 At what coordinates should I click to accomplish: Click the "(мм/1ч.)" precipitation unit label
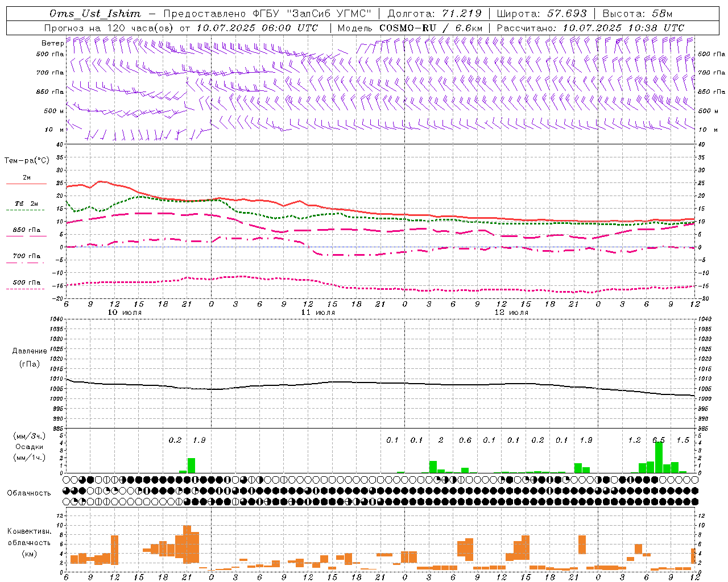pos(29,458)
